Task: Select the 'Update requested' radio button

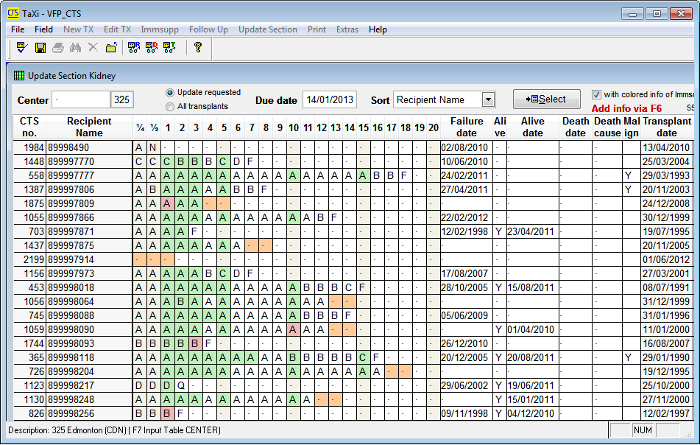Action: tap(169, 92)
